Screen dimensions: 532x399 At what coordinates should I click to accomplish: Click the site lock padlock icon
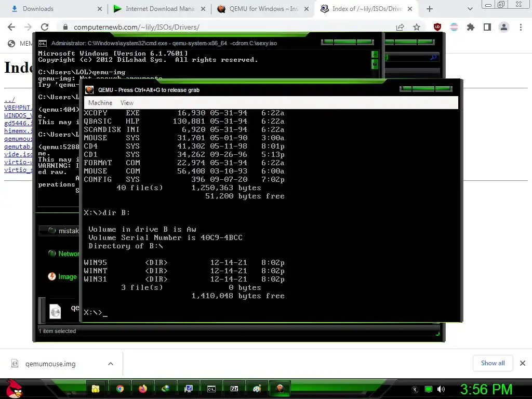pos(66,27)
